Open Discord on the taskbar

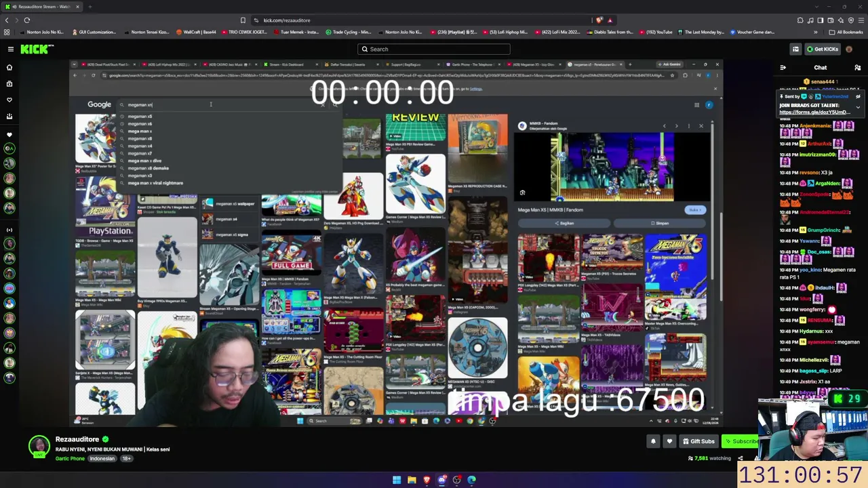pos(441,480)
